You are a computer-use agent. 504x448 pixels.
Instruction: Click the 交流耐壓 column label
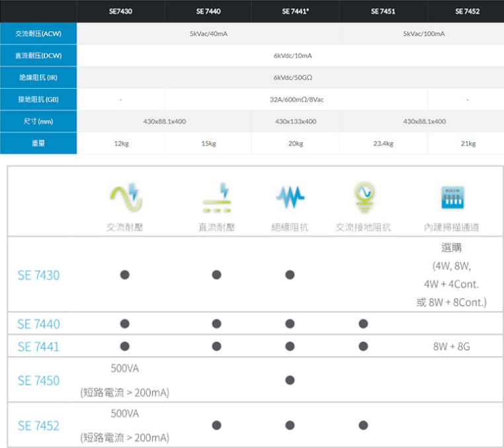point(125,227)
